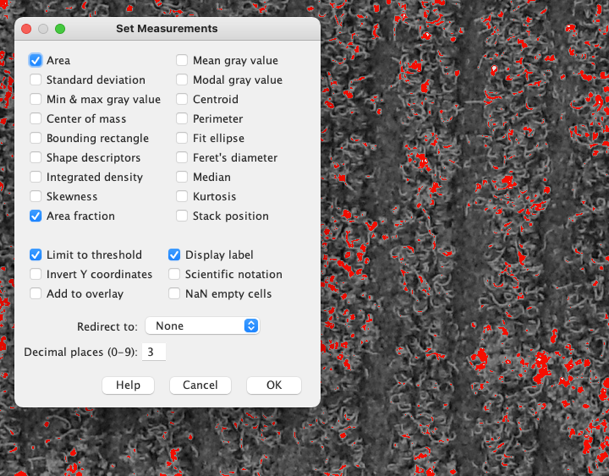
Task: Check the NaN empty cells option
Action: point(175,294)
